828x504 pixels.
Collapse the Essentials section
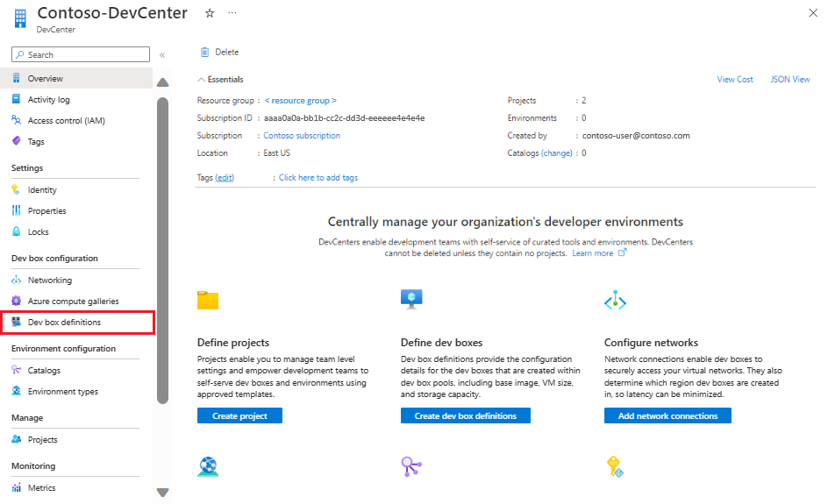coord(201,80)
